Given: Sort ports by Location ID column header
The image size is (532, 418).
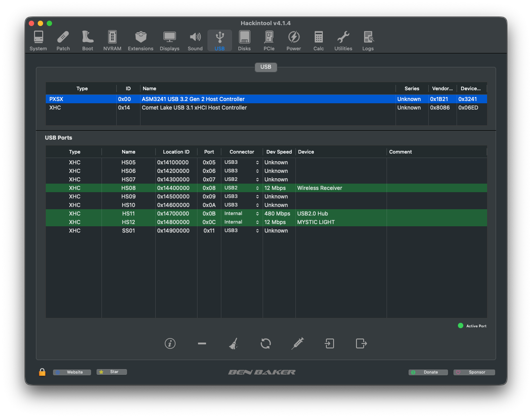Looking at the screenshot, I should pyautogui.click(x=176, y=152).
